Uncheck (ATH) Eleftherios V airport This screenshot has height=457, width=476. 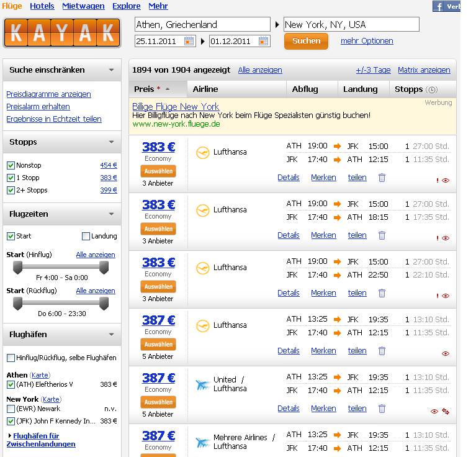click(x=11, y=385)
